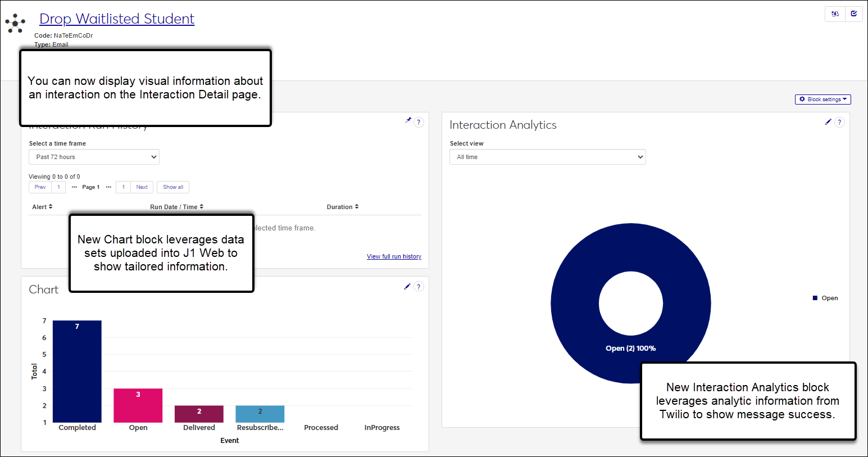
Task: Open the Past 72 hours time frame dropdown
Action: (x=94, y=157)
